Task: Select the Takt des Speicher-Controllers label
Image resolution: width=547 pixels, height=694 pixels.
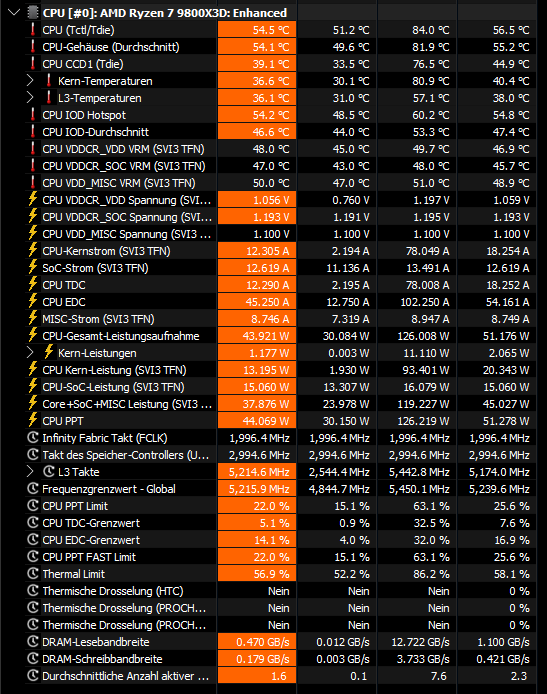Action: click(x=126, y=455)
